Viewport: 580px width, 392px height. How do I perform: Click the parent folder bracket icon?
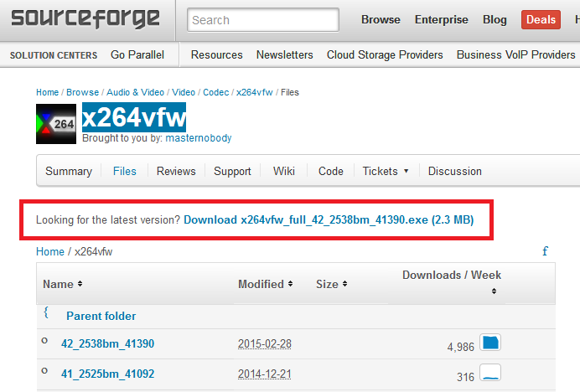pos(46,312)
